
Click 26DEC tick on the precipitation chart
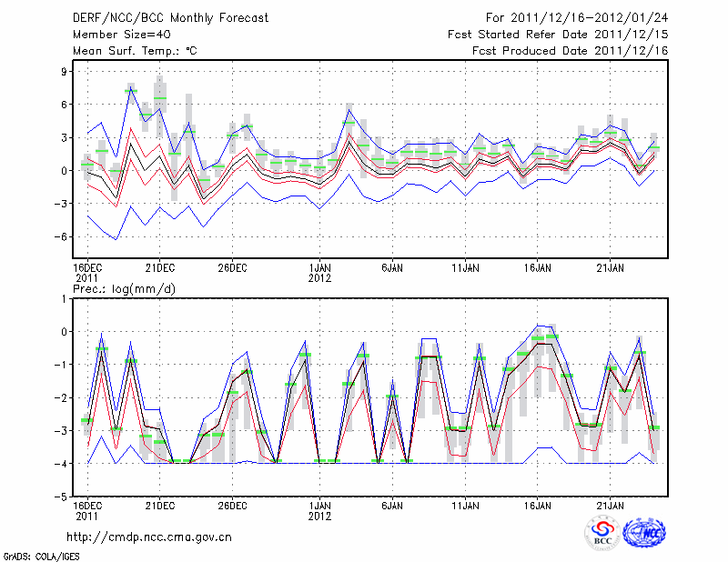232,505
